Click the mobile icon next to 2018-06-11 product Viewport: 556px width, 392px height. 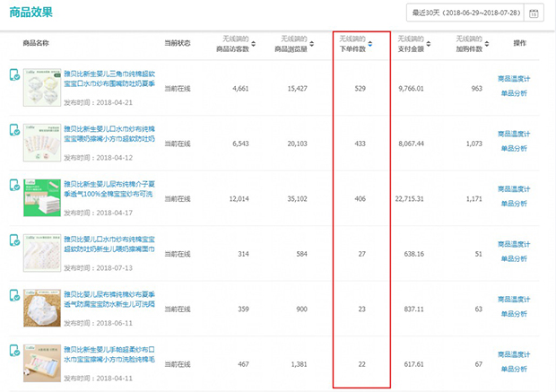click(x=15, y=296)
